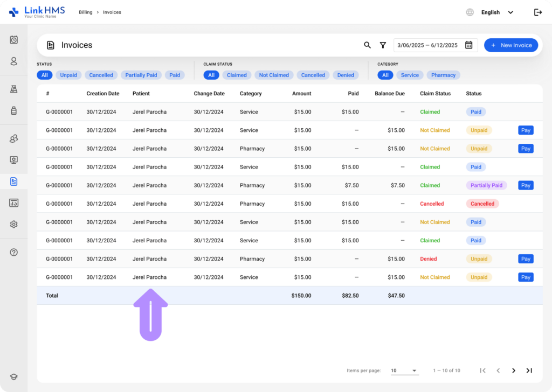Click the $82.50 total paid value
This screenshot has width=552, height=392.
(350, 296)
